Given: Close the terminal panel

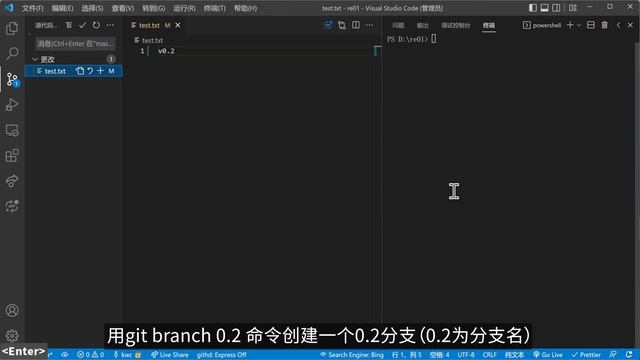Looking at the screenshot, I should pos(630,25).
